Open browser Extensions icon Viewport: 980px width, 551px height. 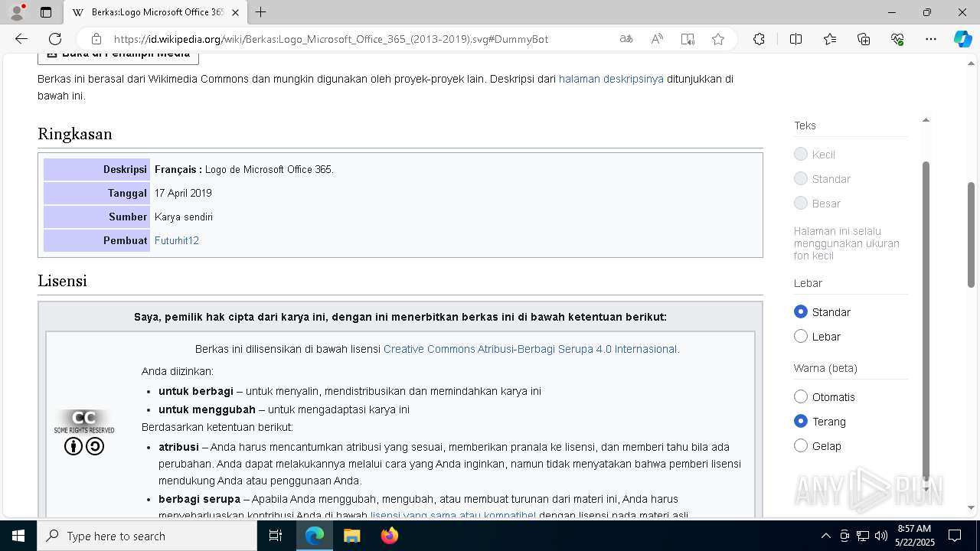point(759,39)
